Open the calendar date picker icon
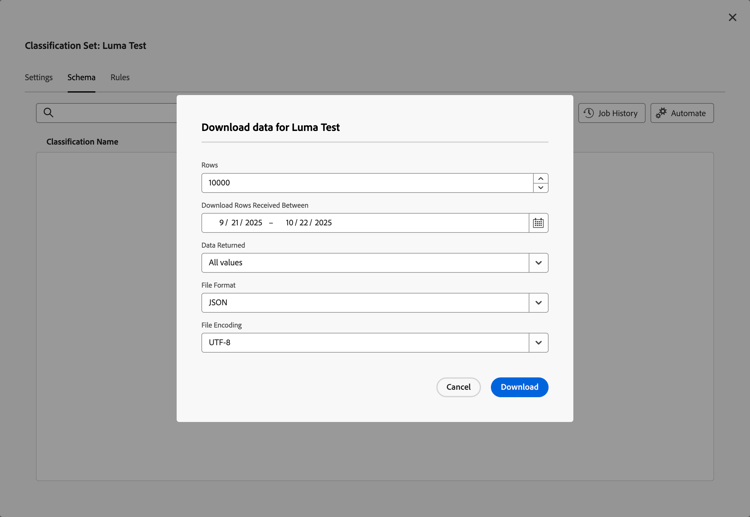 tap(538, 223)
